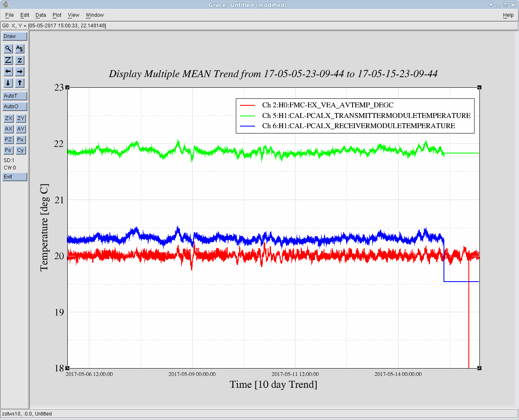Click the graph title 'Display Multiple MEAN Trend'
The image size is (519, 420).
tap(273, 74)
